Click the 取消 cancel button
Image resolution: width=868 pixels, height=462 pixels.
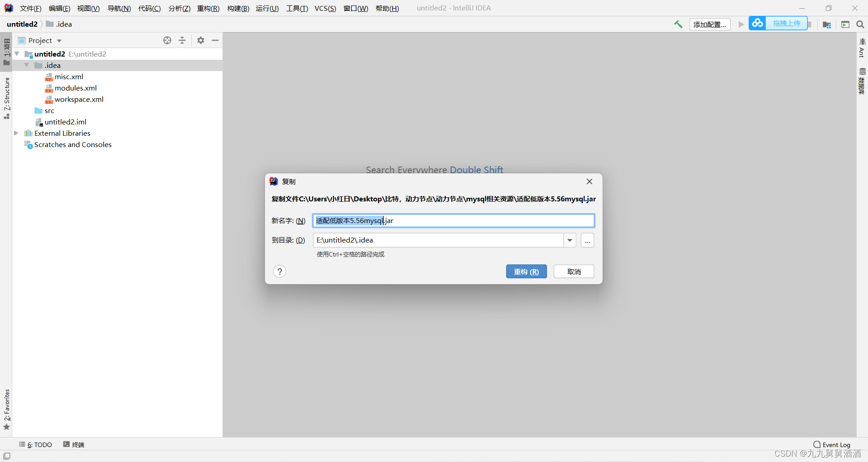pos(574,271)
